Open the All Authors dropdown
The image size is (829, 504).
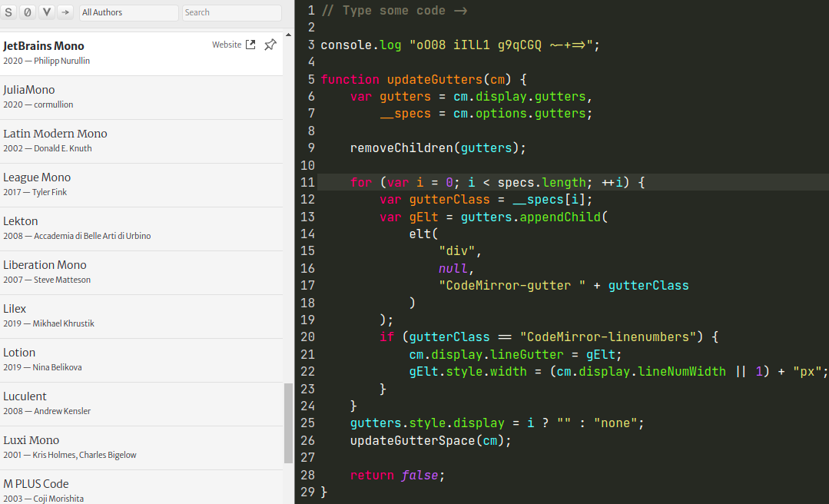click(128, 13)
